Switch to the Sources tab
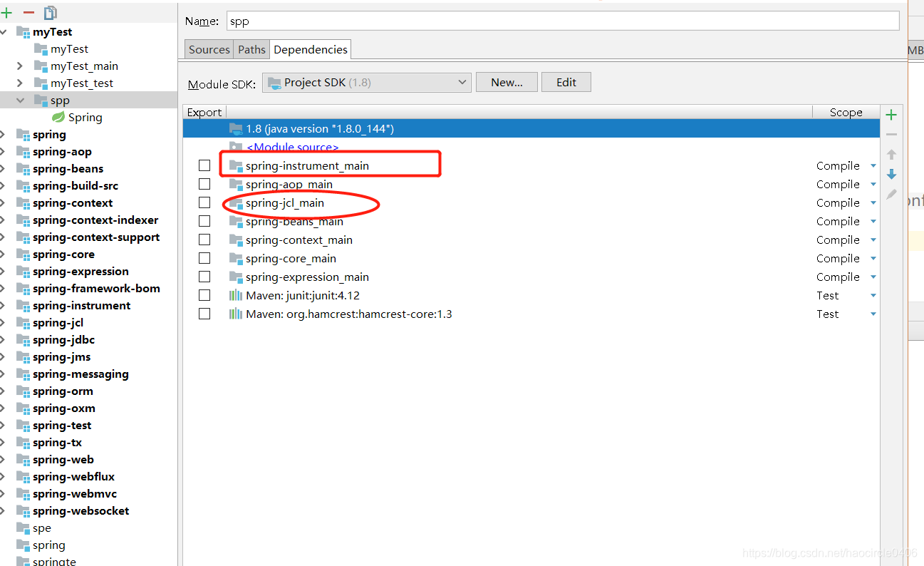924x566 pixels. (209, 49)
